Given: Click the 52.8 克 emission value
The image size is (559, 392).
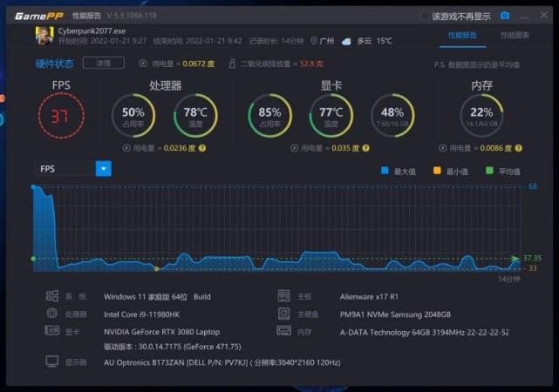Looking at the screenshot, I should click(x=311, y=64).
